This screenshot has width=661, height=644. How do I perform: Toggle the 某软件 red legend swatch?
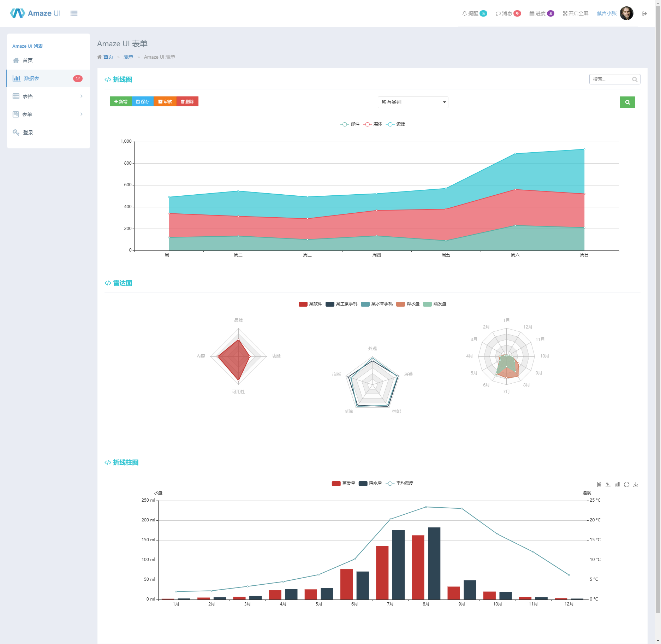coord(303,304)
